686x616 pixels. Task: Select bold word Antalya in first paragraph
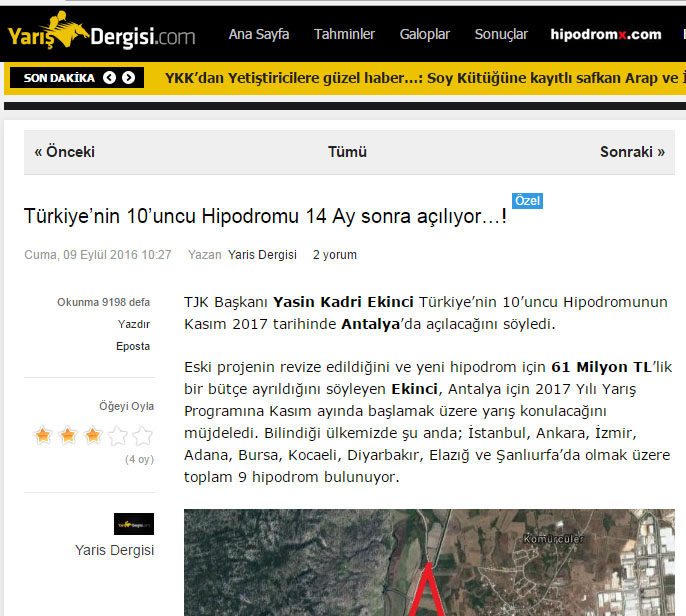click(371, 324)
